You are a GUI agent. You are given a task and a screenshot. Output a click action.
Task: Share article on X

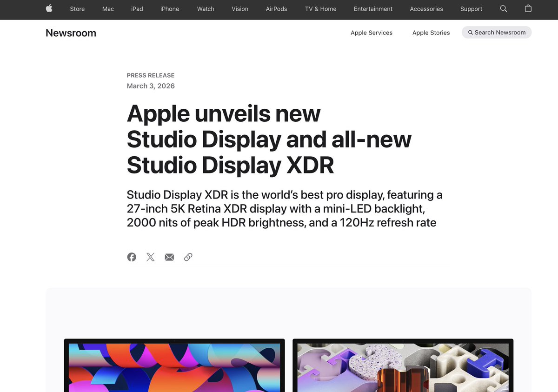point(151,257)
